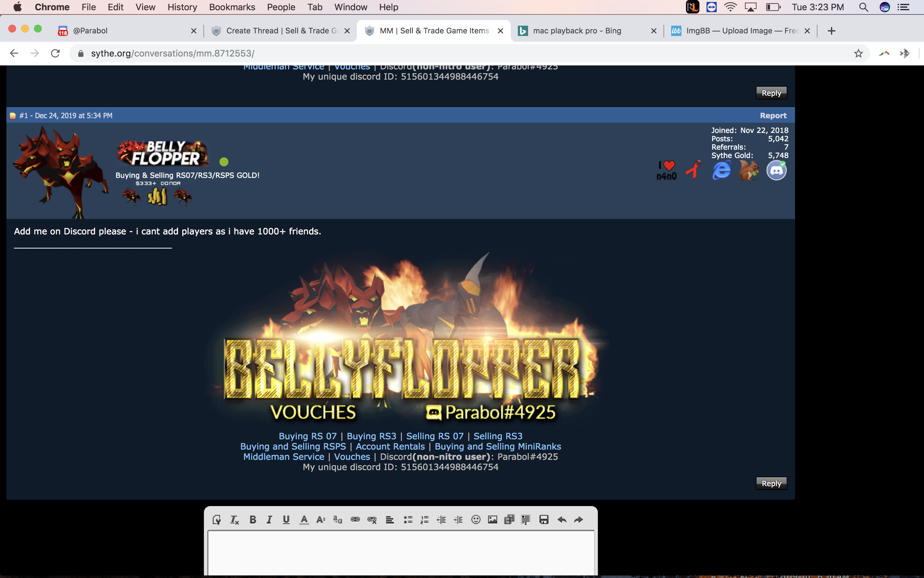
Task: Open the Notification Center list icon
Action: click(x=903, y=7)
